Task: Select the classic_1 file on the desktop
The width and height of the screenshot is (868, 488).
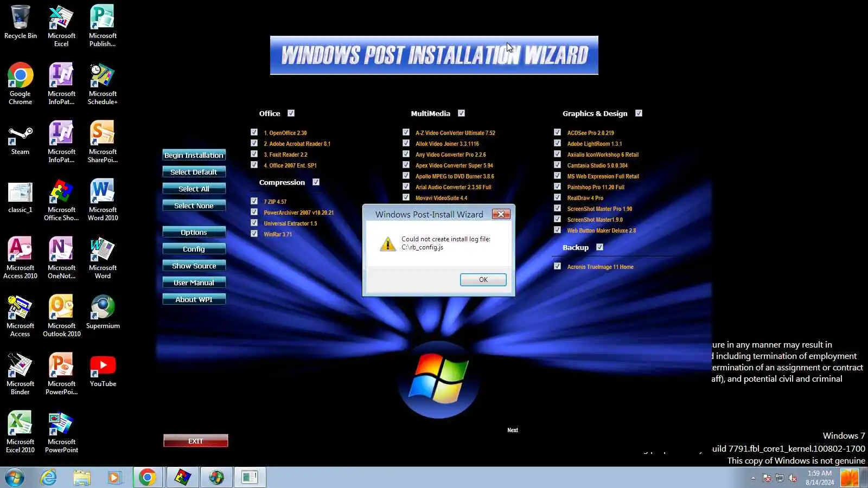Action: pos(21,197)
